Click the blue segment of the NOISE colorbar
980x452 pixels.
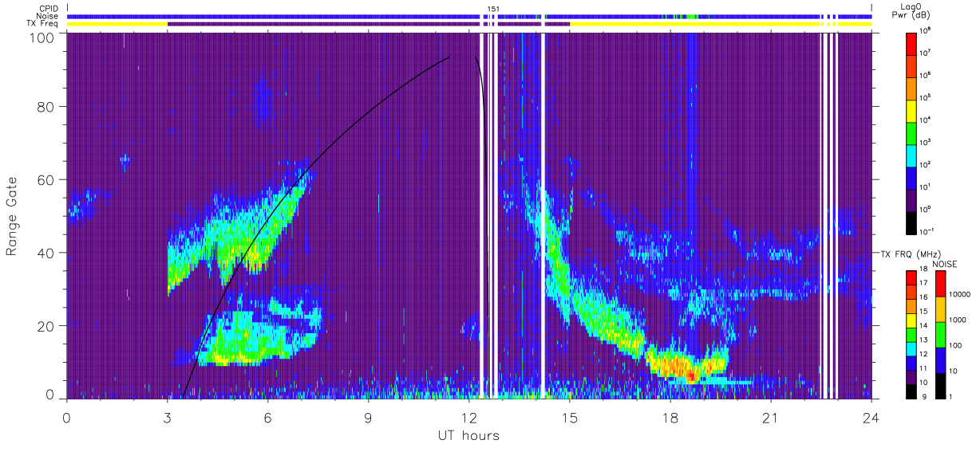[x=939, y=360]
